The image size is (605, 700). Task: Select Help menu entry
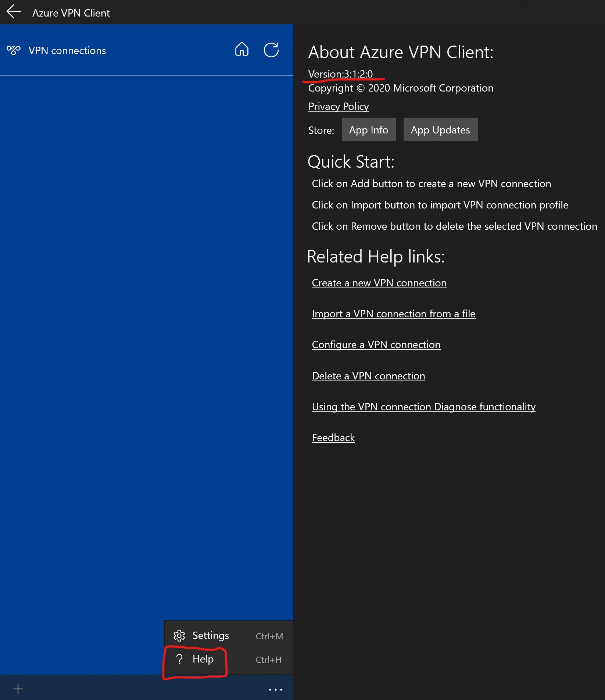coord(229,660)
